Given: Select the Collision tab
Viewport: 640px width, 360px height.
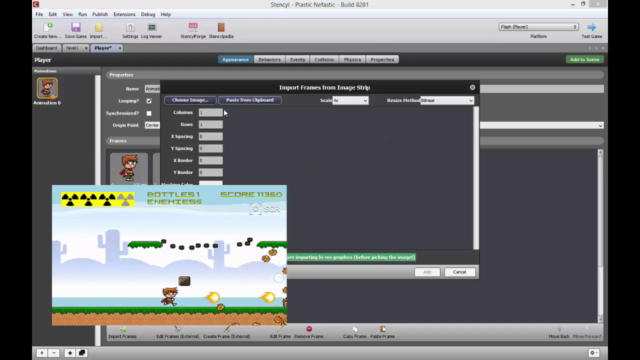Looking at the screenshot, I should pyautogui.click(x=324, y=60).
